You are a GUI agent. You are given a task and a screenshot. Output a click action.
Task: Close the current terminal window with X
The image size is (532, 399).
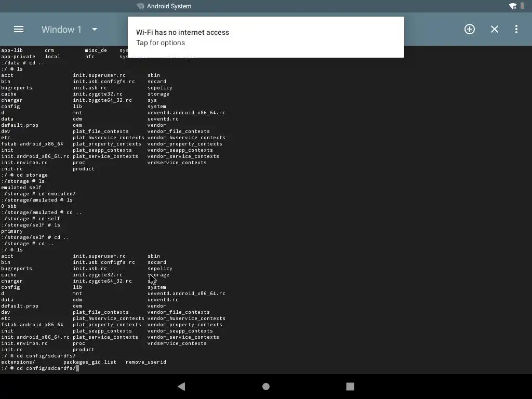point(495,29)
